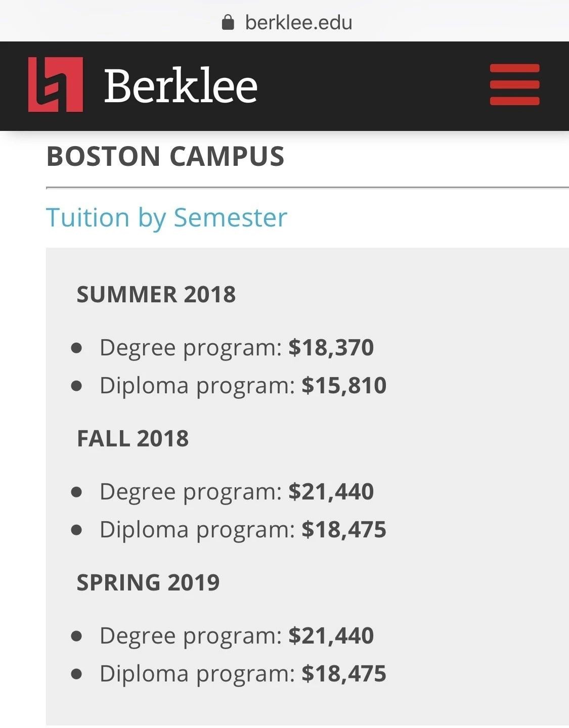Tap the padlock icon in address bar
This screenshot has width=569, height=728.
coord(228,22)
